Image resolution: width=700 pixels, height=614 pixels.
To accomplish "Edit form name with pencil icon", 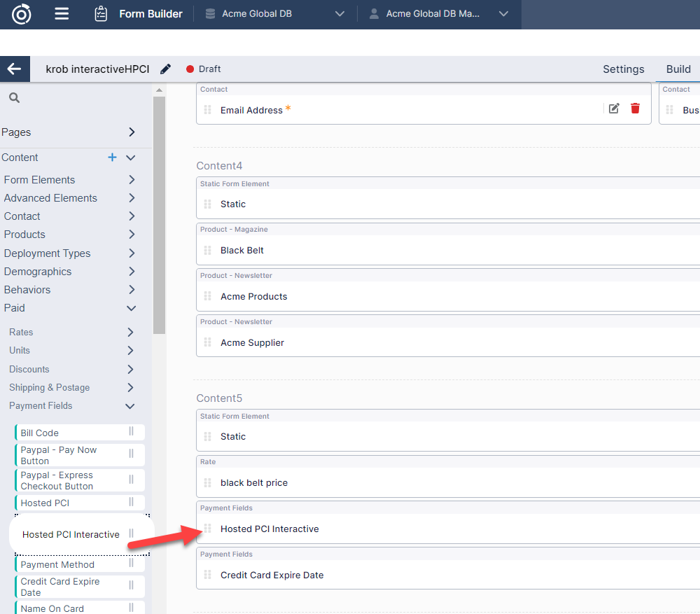I will pyautogui.click(x=165, y=69).
